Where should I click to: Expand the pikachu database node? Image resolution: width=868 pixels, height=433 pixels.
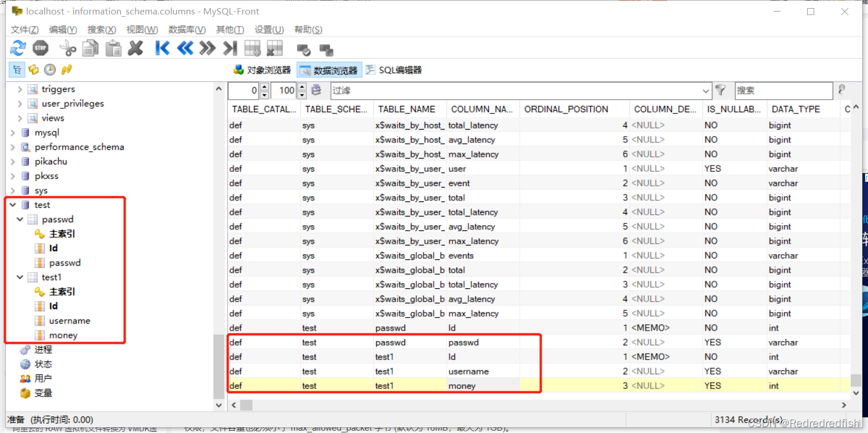pyautogui.click(x=13, y=162)
